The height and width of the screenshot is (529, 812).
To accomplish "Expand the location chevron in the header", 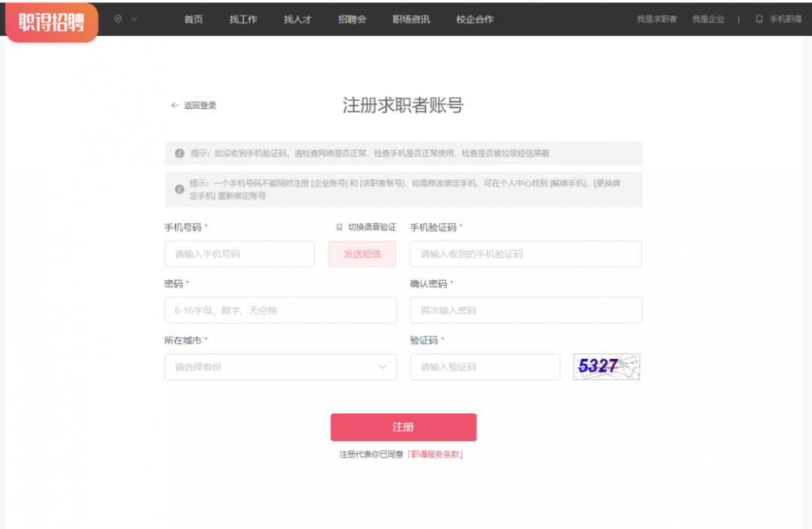I will (x=135, y=19).
